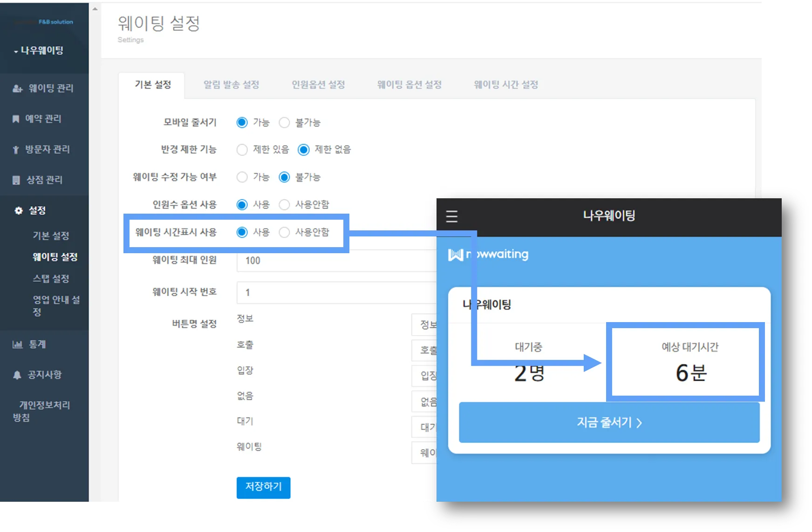Image resolution: width=812 pixels, height=532 pixels.
Task: Click the 통계 chart icon
Action: 17,344
